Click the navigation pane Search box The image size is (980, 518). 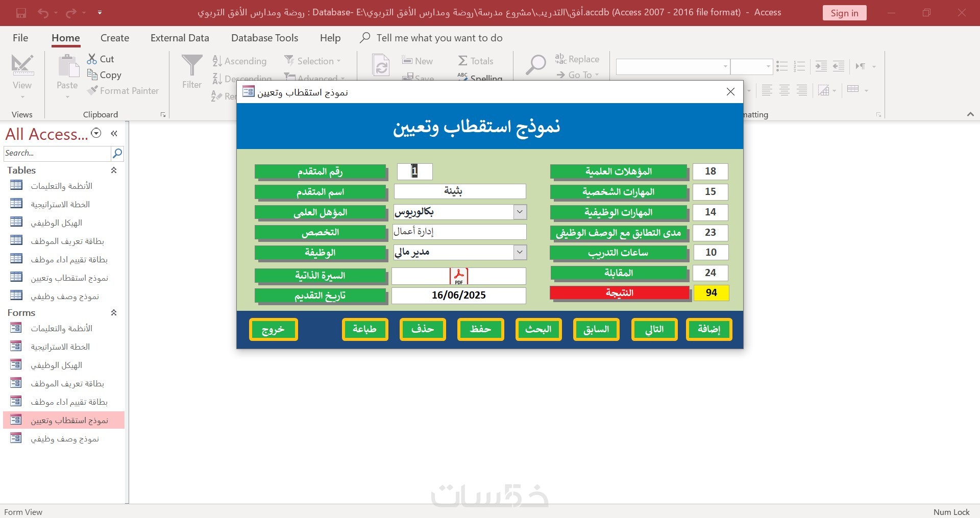[x=57, y=153]
